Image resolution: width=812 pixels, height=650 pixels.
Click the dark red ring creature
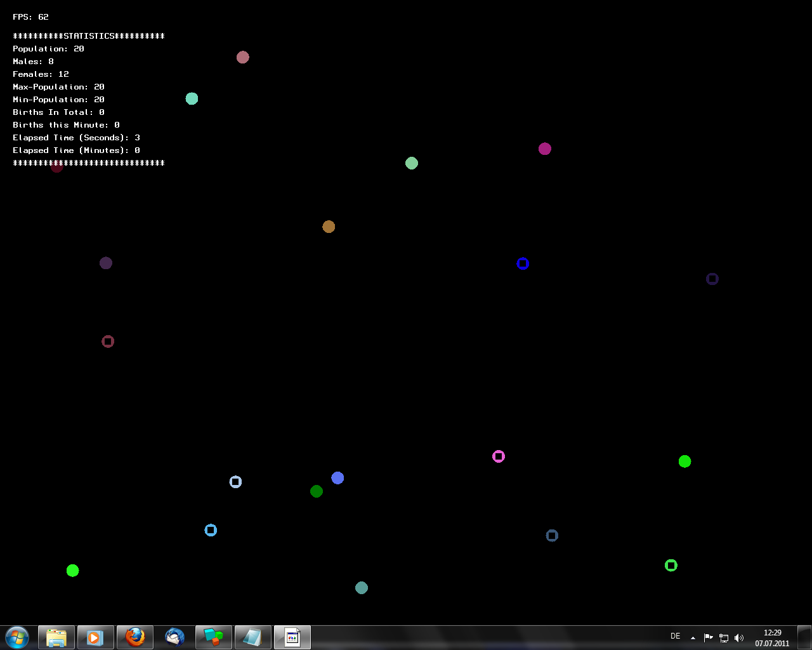click(108, 342)
